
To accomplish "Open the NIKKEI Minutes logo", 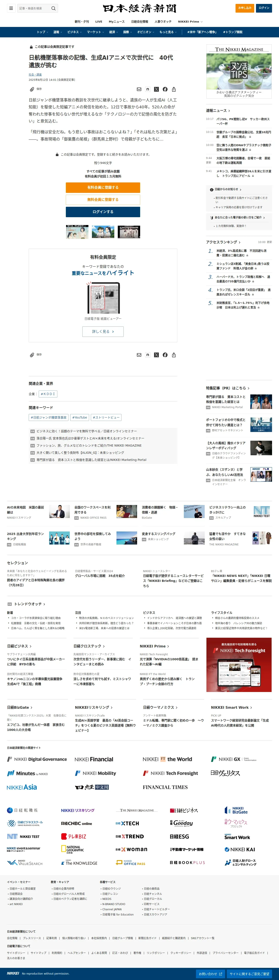I will click(27, 773).
